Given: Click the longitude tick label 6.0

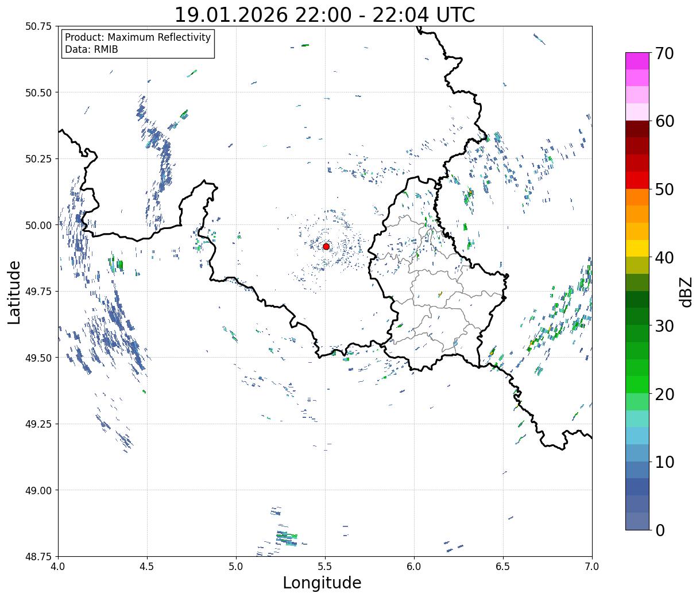Looking at the screenshot, I should pyautogui.click(x=414, y=567).
